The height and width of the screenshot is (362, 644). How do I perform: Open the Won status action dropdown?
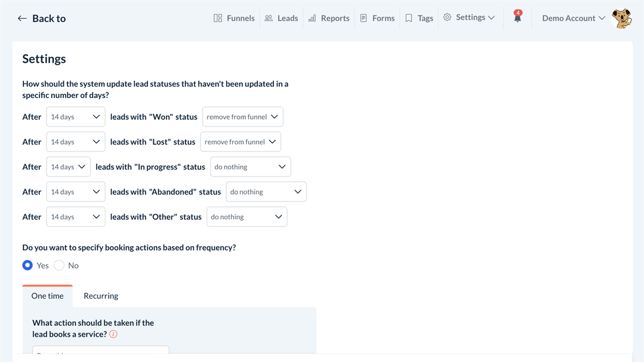click(x=243, y=117)
